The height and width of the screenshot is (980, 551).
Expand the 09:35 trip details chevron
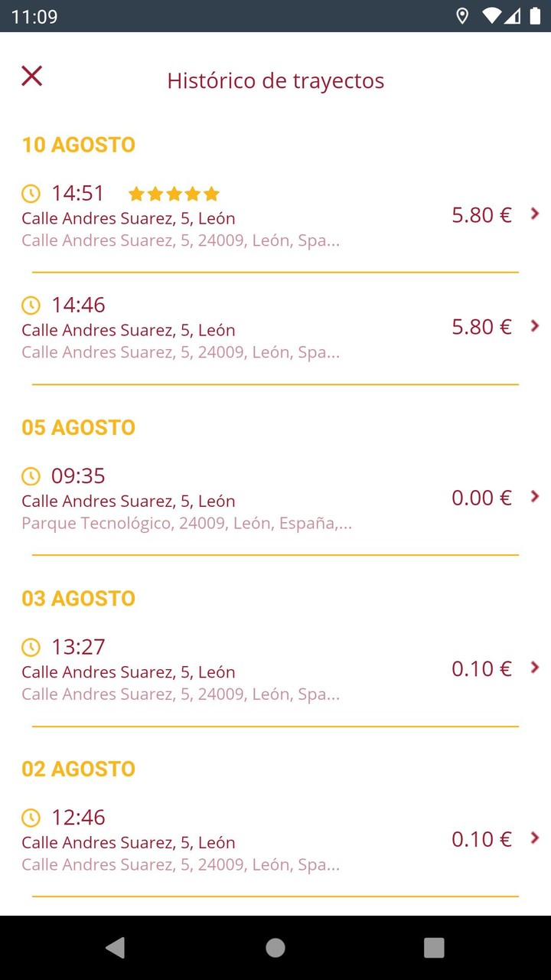(x=535, y=497)
